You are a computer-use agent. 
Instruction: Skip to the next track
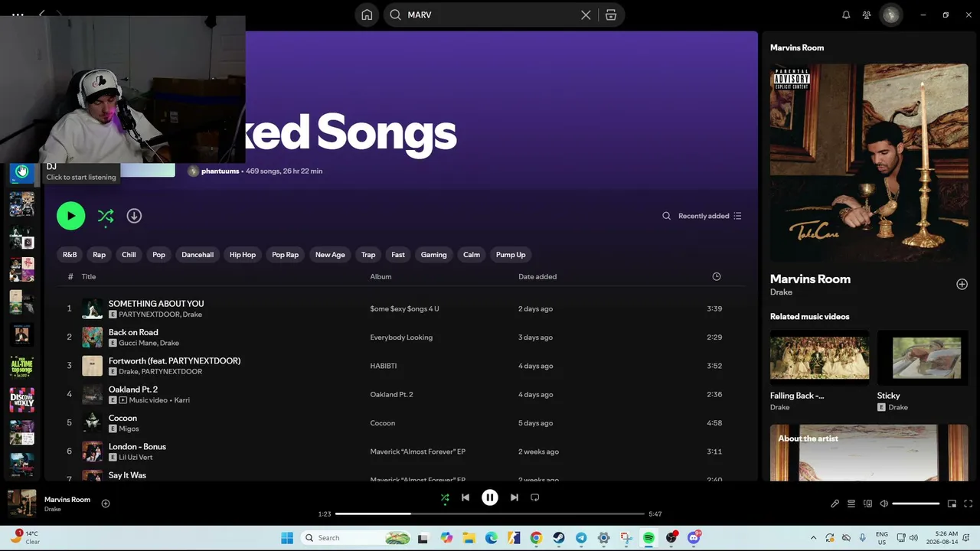(x=514, y=497)
